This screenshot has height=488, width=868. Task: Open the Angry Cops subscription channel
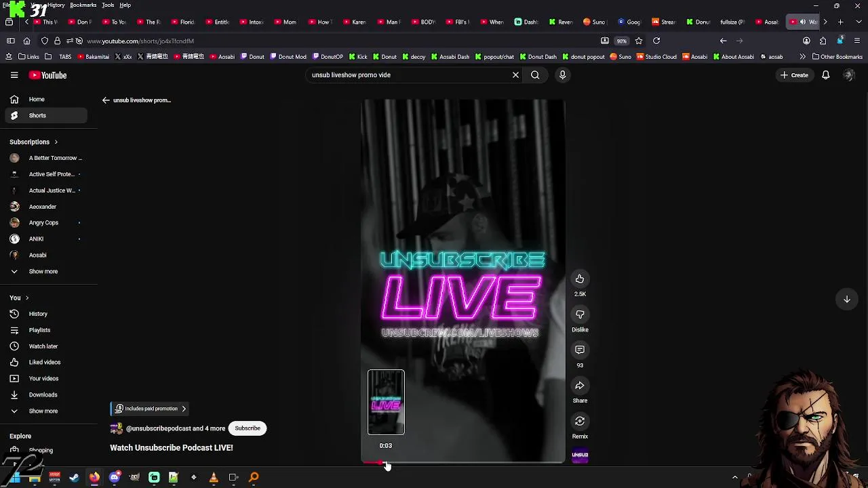[x=46, y=222]
